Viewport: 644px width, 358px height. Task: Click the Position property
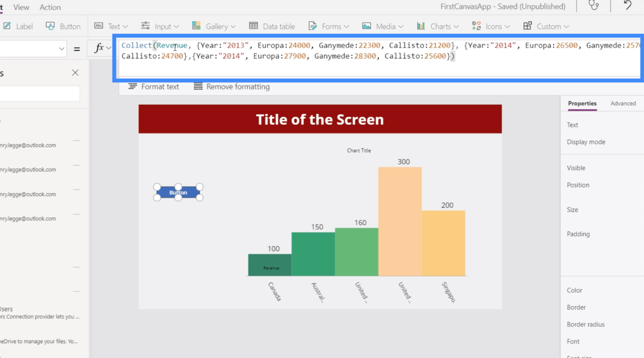[578, 185]
